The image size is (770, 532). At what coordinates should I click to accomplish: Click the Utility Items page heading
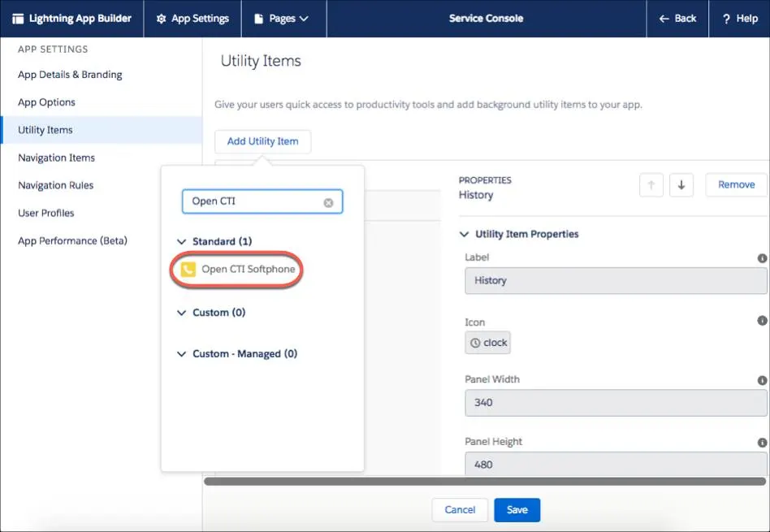[x=261, y=61]
